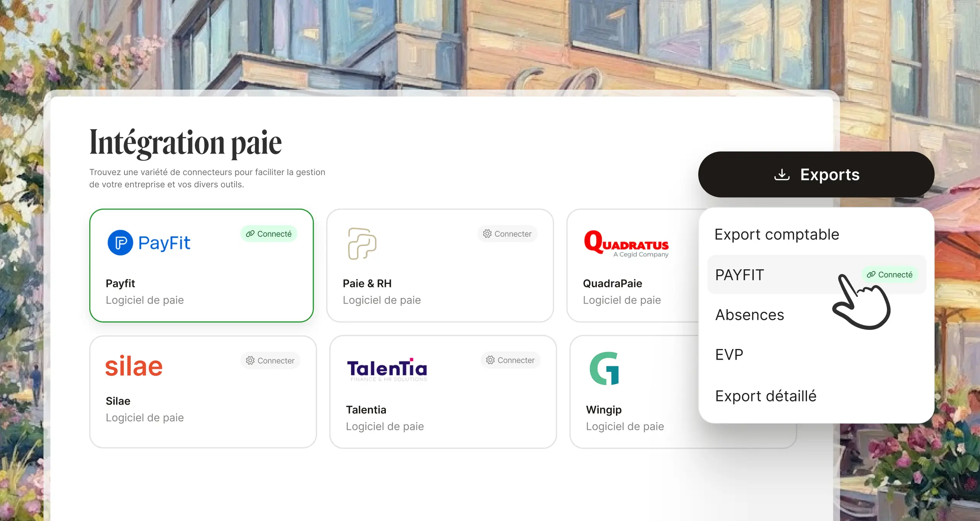Open the Exports dropdown button
Viewport: 980px width, 521px height.
[816, 175]
